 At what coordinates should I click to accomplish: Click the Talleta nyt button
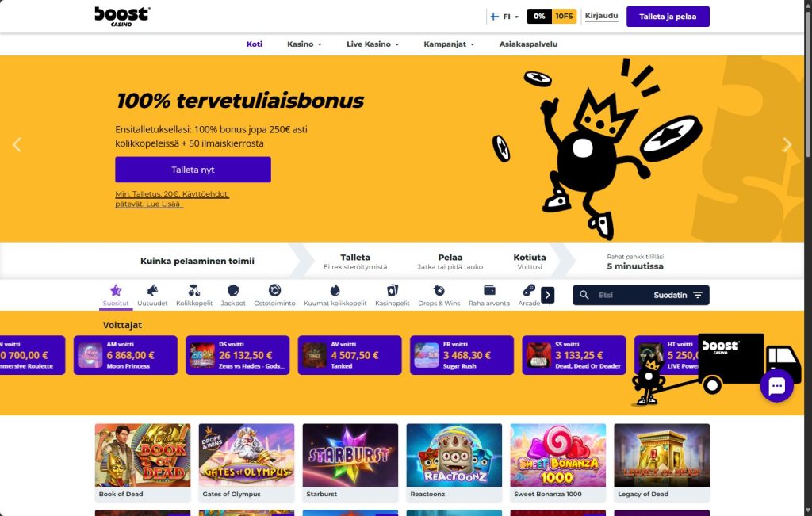pyautogui.click(x=193, y=170)
